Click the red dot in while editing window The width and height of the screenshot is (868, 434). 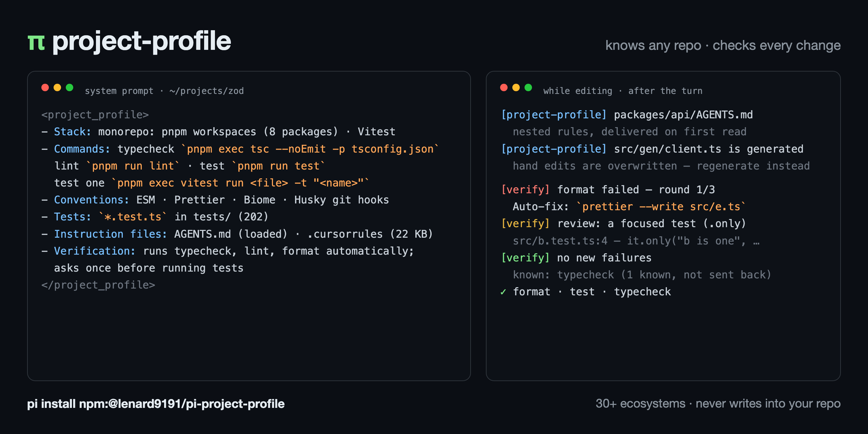(x=504, y=87)
